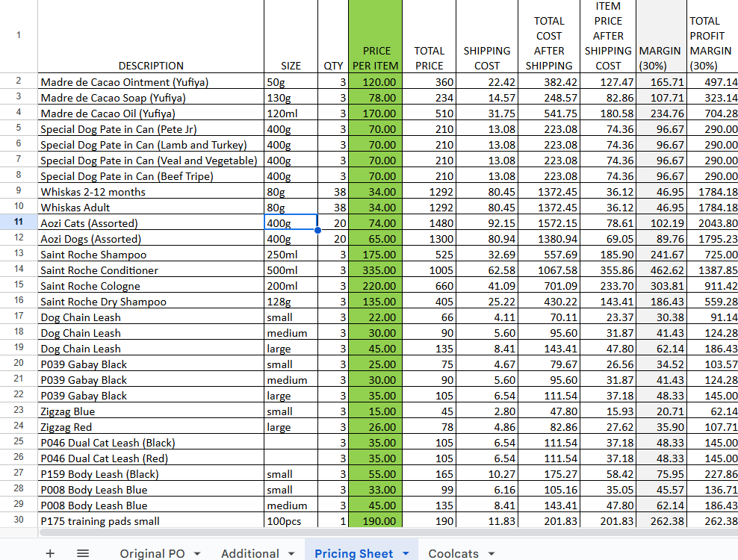Open Pricing Sheet tab dropdown arrow
The width and height of the screenshot is (738, 560).
[406, 554]
